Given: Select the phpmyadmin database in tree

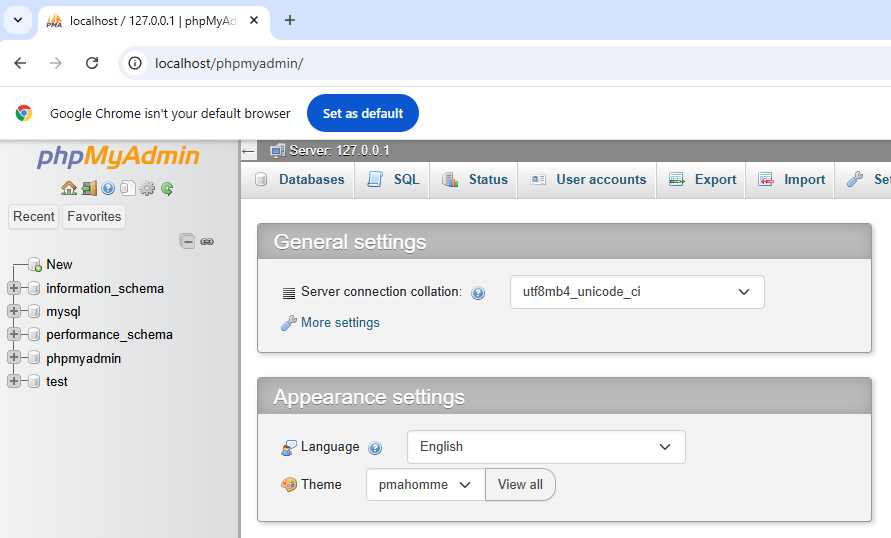Looking at the screenshot, I should click(x=84, y=358).
